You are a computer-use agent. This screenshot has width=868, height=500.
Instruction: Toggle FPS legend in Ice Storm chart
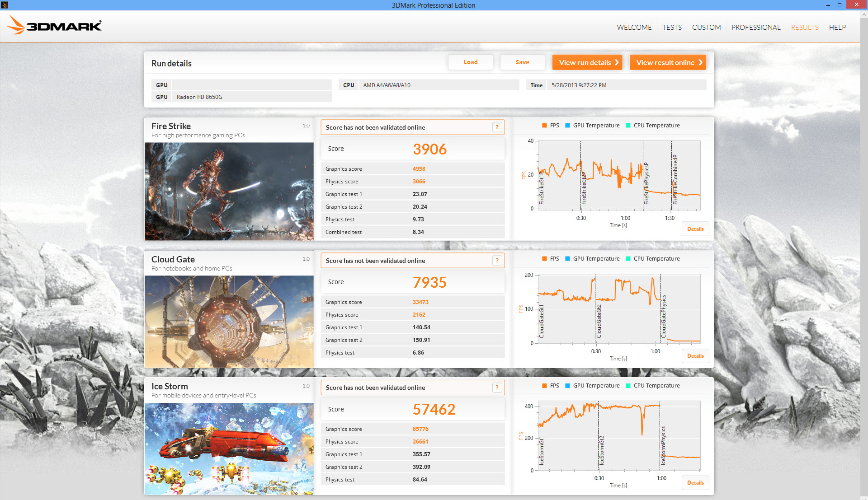[551, 386]
